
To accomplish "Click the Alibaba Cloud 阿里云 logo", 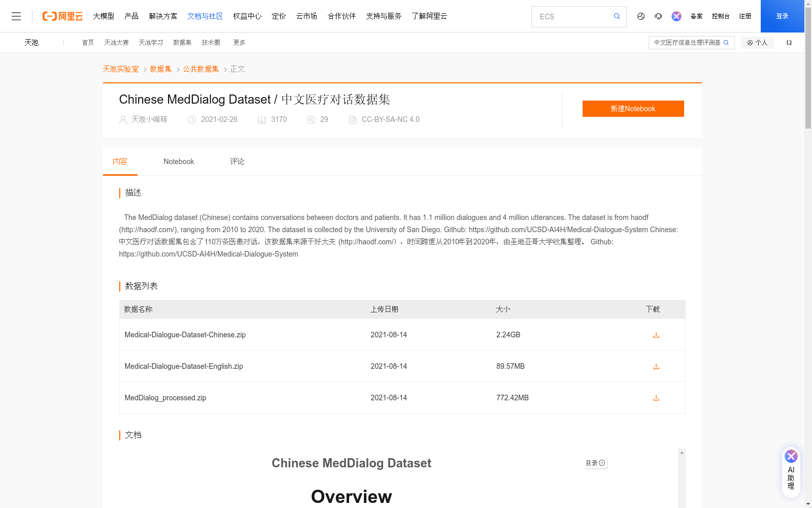I will (x=62, y=16).
